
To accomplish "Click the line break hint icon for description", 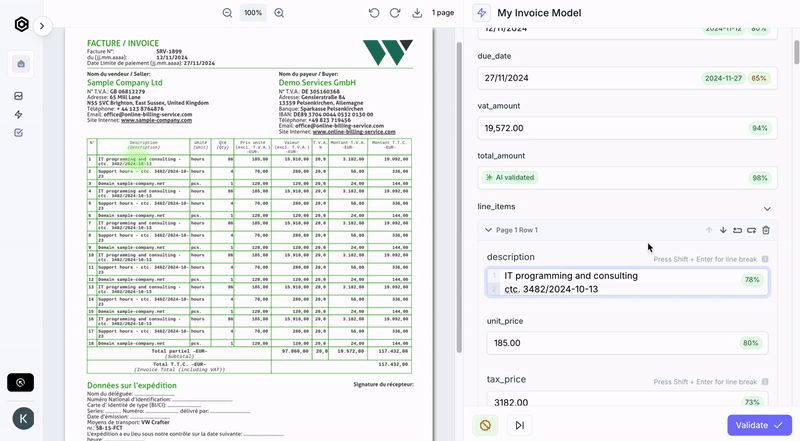I will [x=765, y=259].
